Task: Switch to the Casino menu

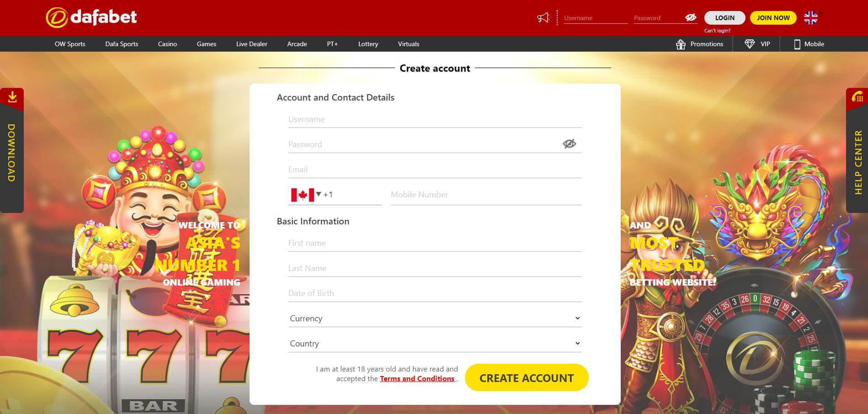Action: [x=167, y=44]
